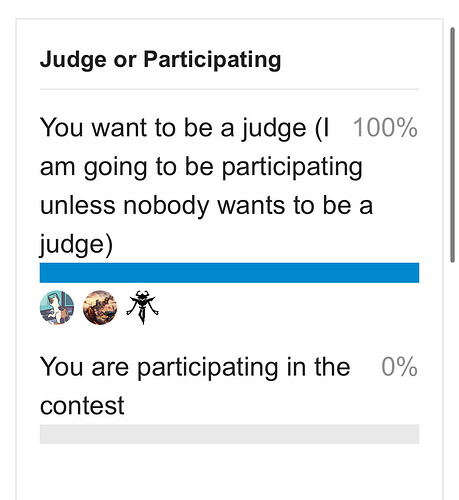Open the black winged figure avatar profile
This screenshot has width=459, height=500.
point(142,307)
